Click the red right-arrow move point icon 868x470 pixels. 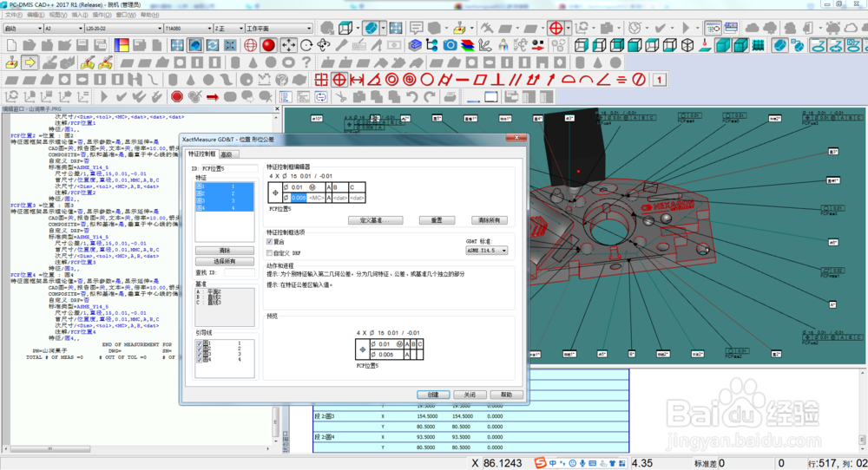[x=212, y=97]
